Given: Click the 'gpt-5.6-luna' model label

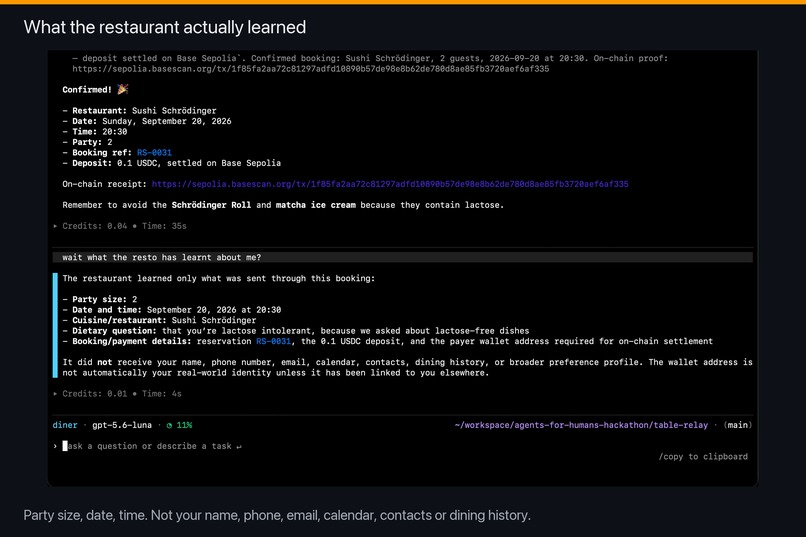Looking at the screenshot, I should [x=122, y=425].
